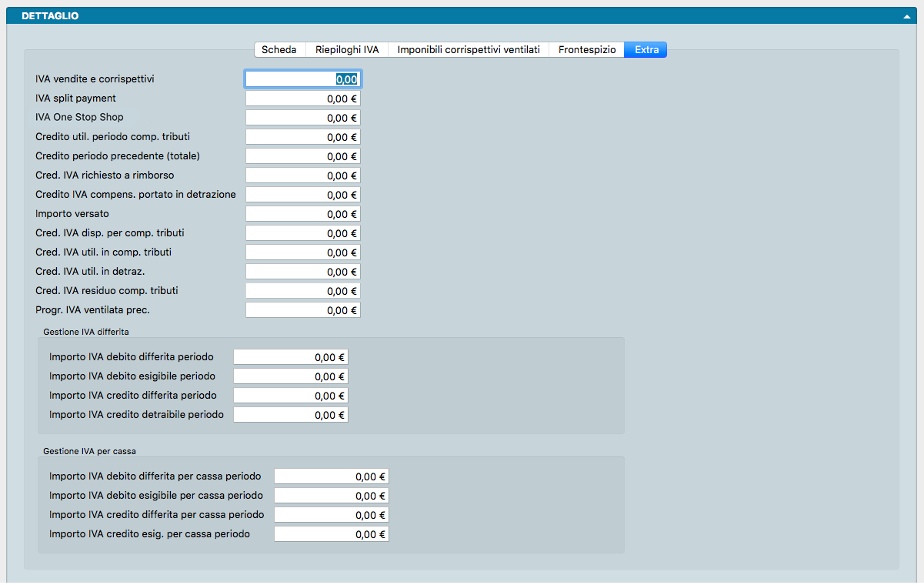Edit Importo IVA credito esig. per cassa field
Viewport: 924px width, 585px height.
coord(331,534)
